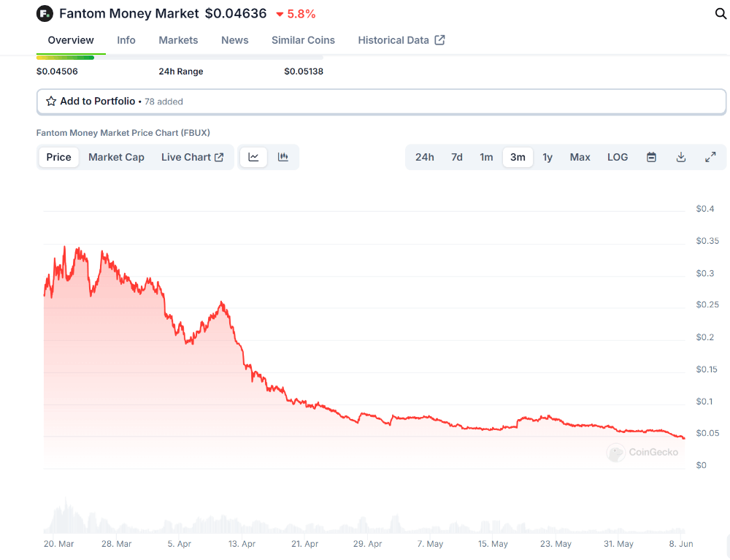Open the Historical Data tab
This screenshot has width=730, height=560.
pyautogui.click(x=401, y=40)
